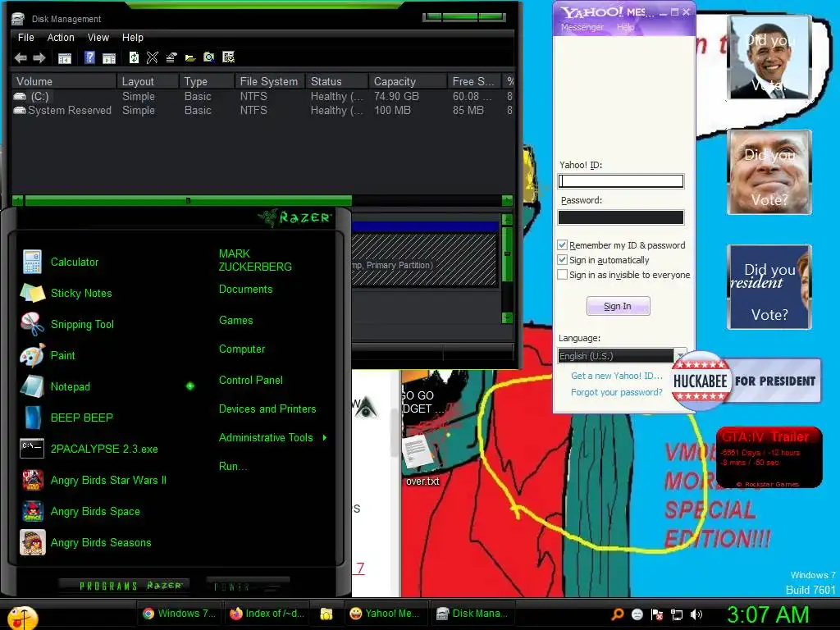Go forward with Disk Management's right arrow
Viewport: 840px width, 630px height.
[39, 58]
